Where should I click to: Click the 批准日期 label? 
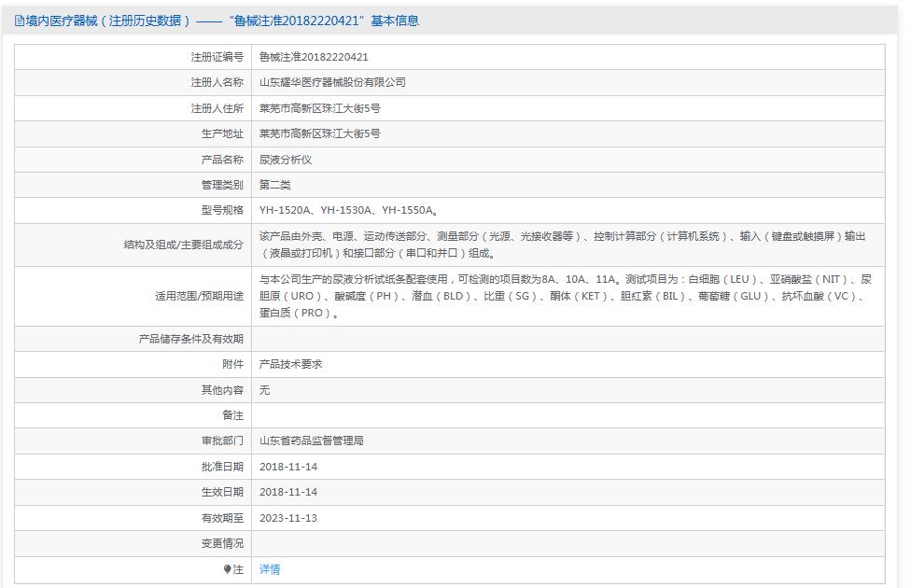coord(222,467)
